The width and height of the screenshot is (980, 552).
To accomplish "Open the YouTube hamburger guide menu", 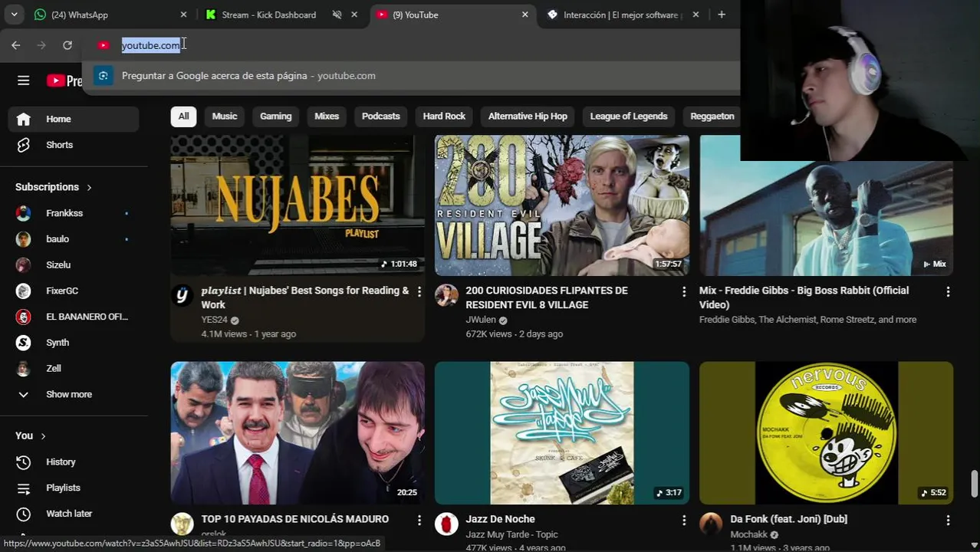I will tap(24, 80).
